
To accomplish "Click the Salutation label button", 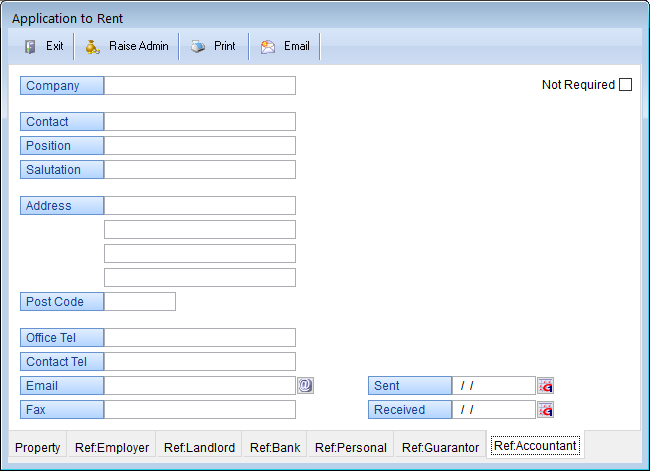I will coord(62,170).
